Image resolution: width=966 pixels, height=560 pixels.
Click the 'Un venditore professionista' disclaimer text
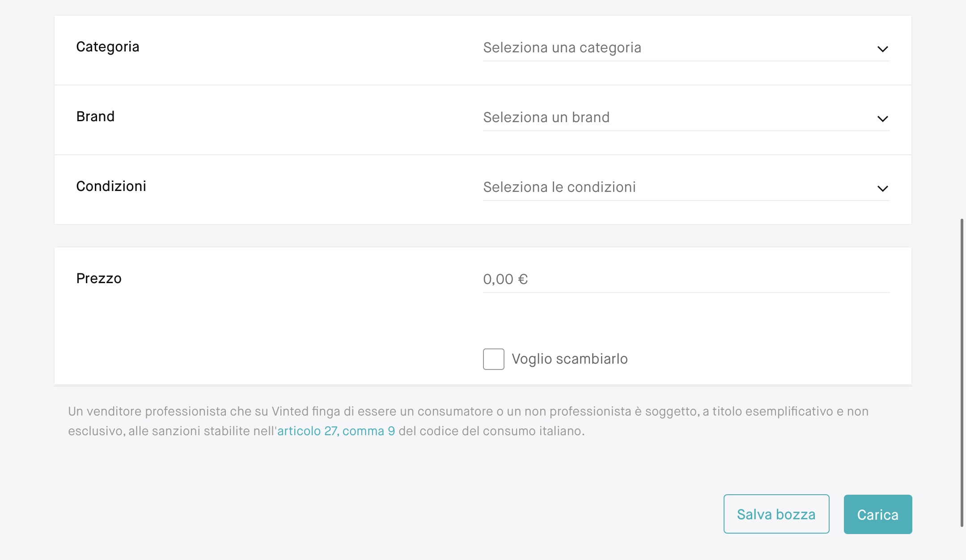coord(148,412)
